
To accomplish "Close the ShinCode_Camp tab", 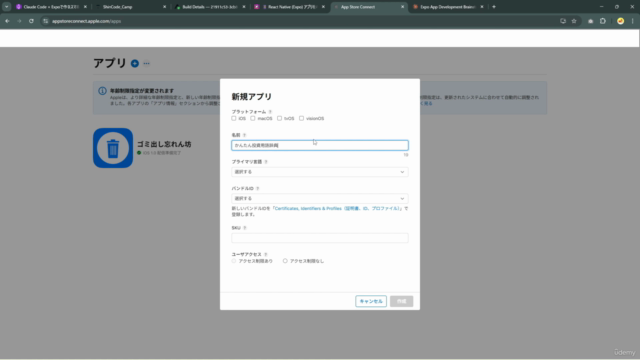I will (164, 7).
